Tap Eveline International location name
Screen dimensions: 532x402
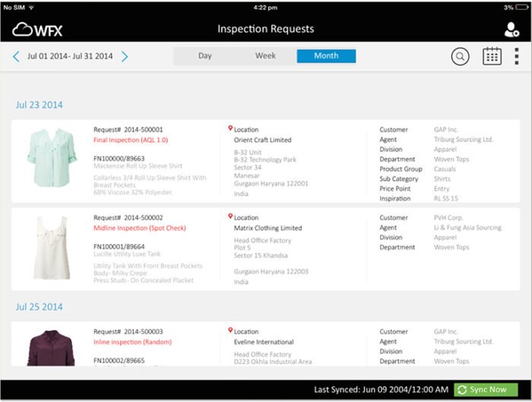click(x=264, y=342)
